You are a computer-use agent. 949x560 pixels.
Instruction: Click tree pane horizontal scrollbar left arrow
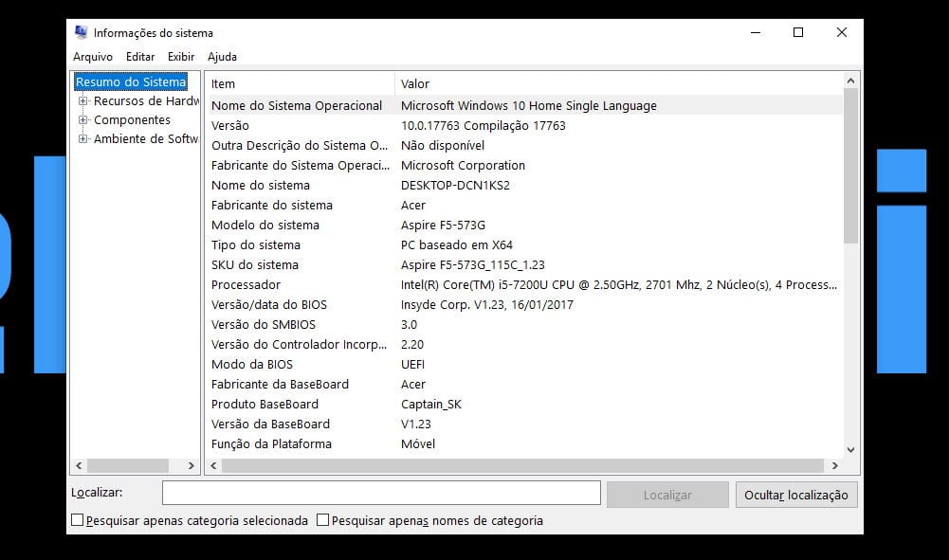(79, 465)
